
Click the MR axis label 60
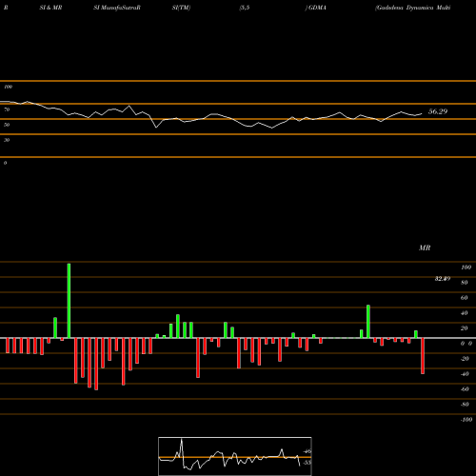click(x=465, y=298)
